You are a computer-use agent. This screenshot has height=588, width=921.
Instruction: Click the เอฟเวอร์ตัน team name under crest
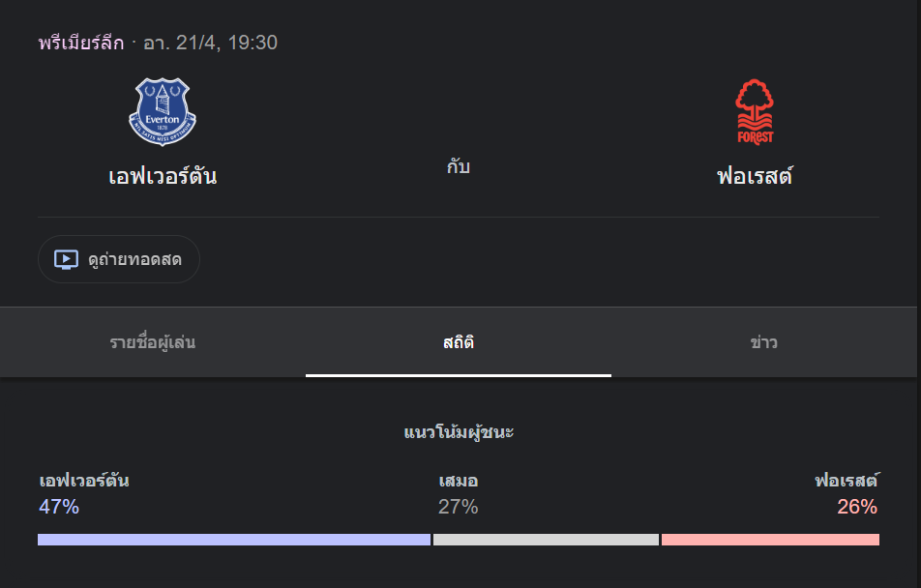pos(163,177)
